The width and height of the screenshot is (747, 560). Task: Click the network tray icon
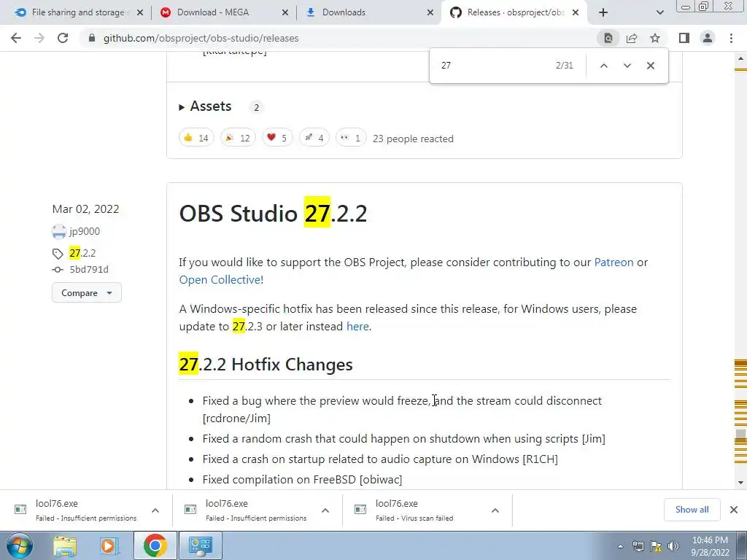(638, 547)
